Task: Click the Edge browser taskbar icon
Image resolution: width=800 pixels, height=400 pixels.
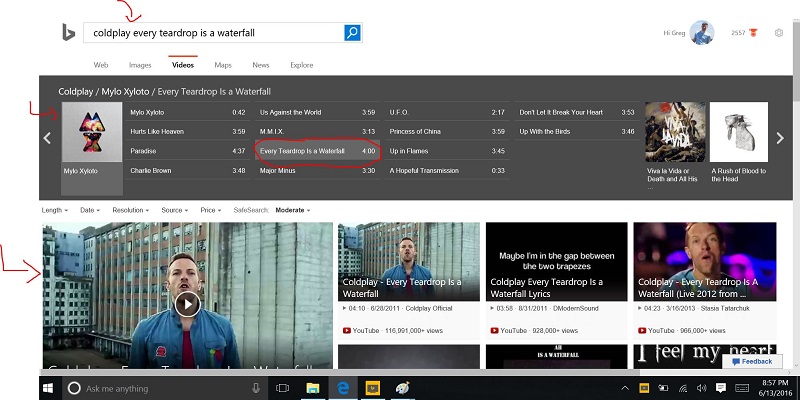Action: point(343,388)
